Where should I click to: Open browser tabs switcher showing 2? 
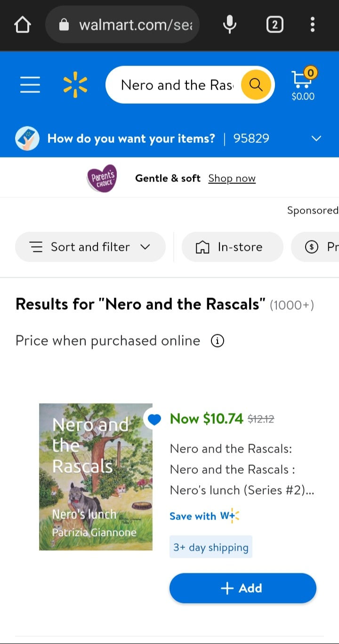[x=275, y=25]
